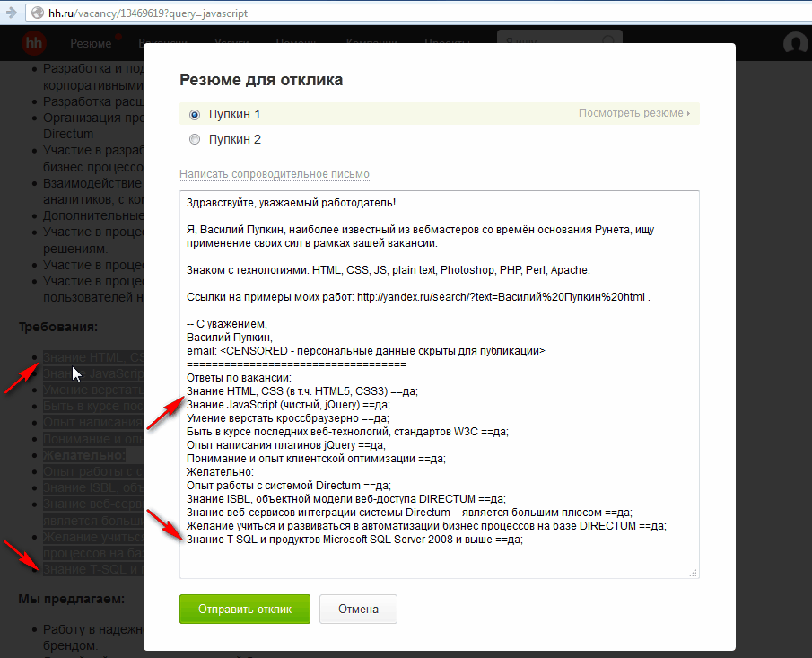Select the Пупкин 2 resume radio button
The image size is (812, 658).
tap(195, 139)
